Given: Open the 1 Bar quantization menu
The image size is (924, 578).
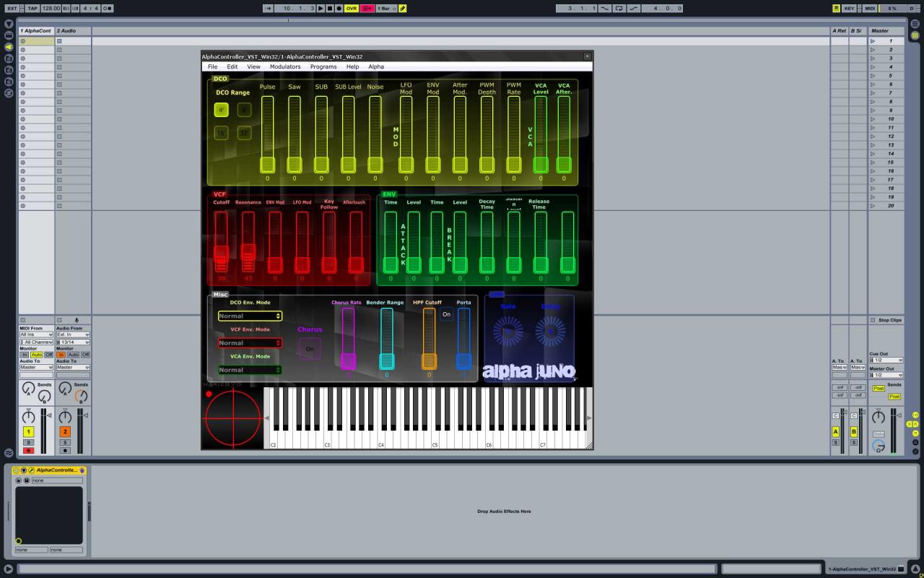Looking at the screenshot, I should click(385, 8).
